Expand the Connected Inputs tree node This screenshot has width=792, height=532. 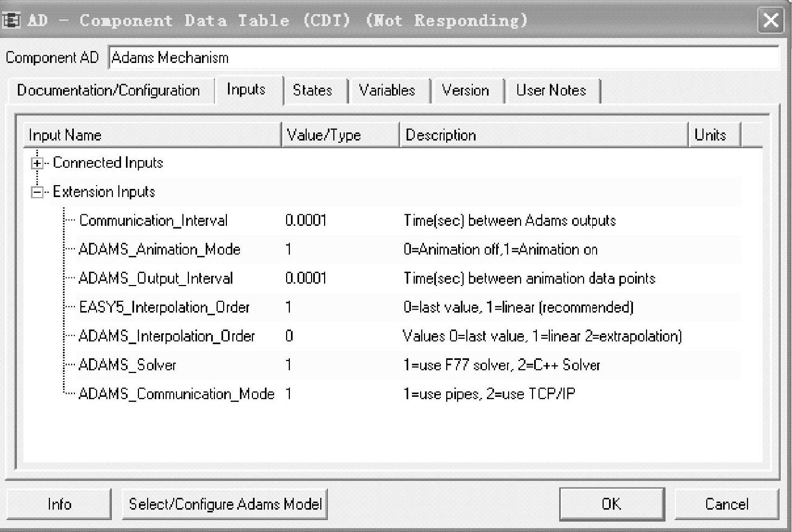click(37, 163)
